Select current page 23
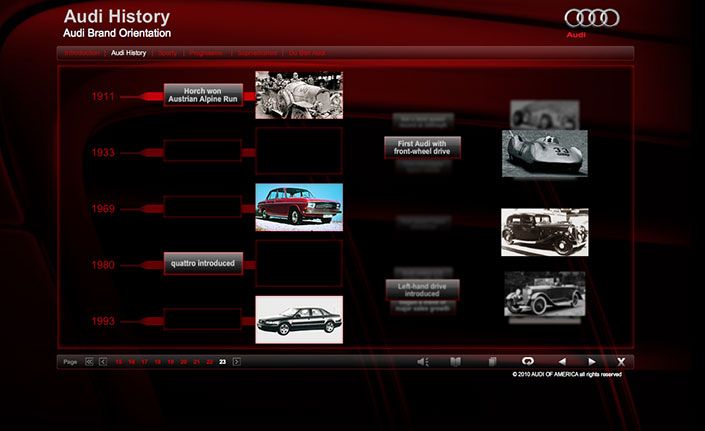Screen dimensions: 705x431 (x=223, y=362)
